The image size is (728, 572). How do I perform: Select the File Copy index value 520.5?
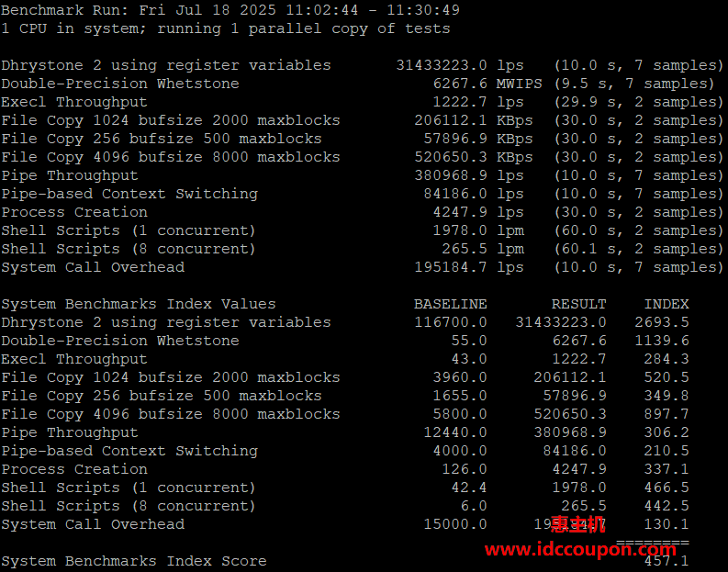666,377
